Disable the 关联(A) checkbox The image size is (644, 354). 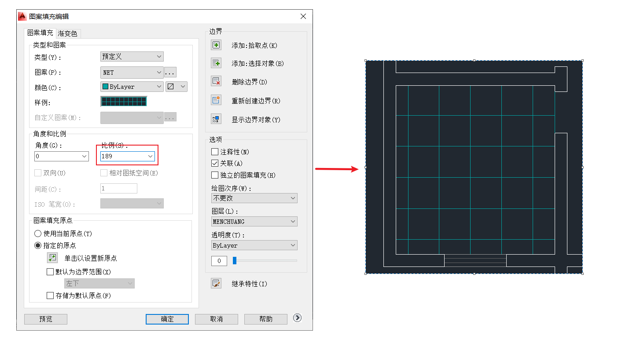pyautogui.click(x=214, y=163)
